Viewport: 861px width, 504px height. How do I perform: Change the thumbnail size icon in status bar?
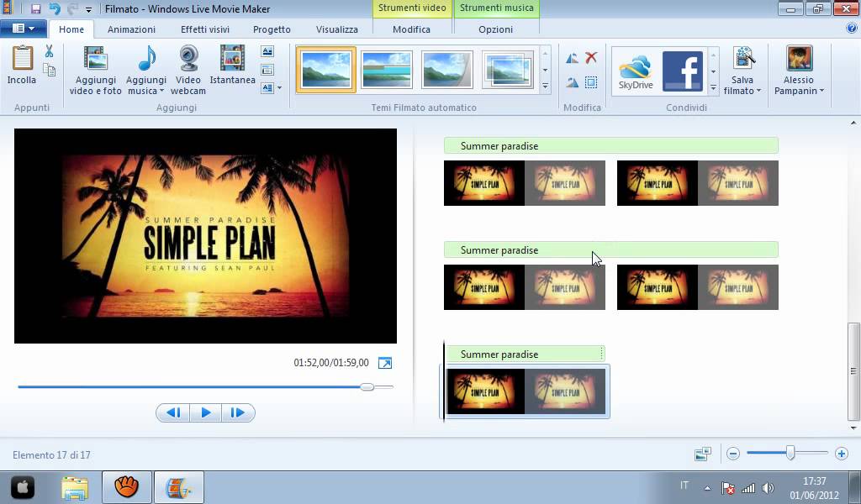703,454
